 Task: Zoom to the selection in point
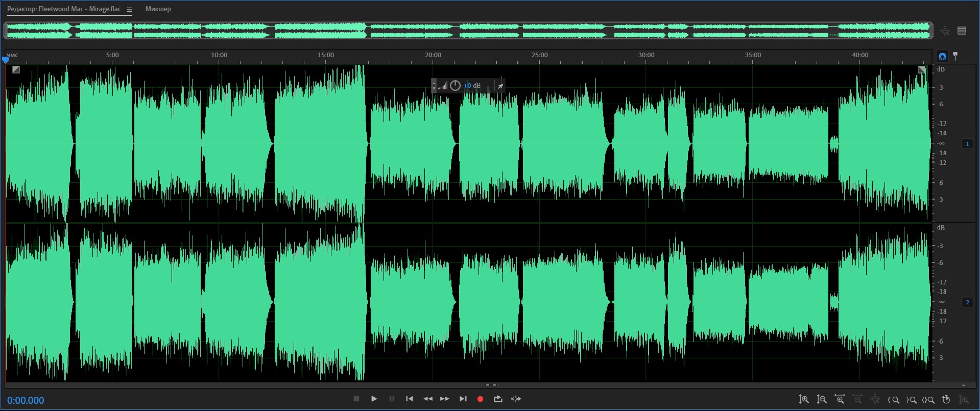893,400
